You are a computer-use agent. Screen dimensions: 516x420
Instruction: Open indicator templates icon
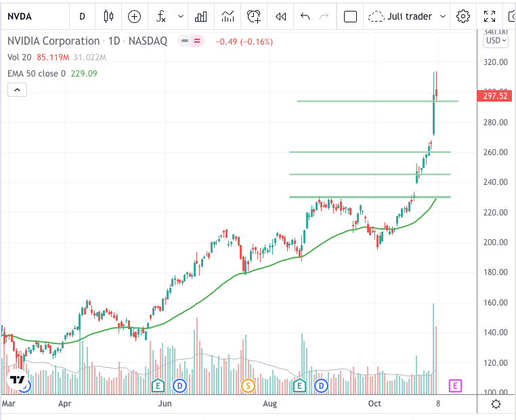[x=228, y=16]
